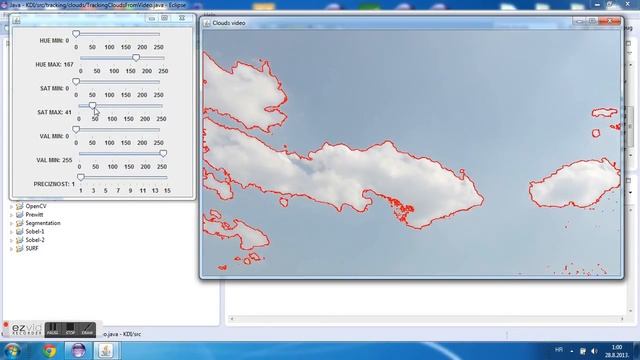Click the SURF project folder icon
Screen dimensions: 640x360
tap(19, 249)
